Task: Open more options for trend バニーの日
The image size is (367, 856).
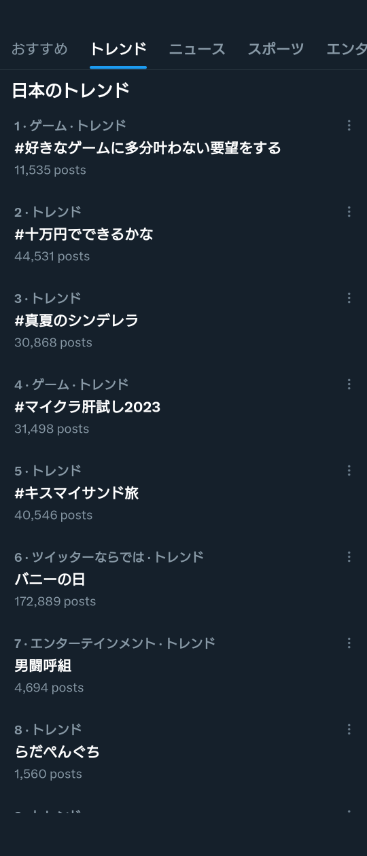Action: (x=349, y=557)
